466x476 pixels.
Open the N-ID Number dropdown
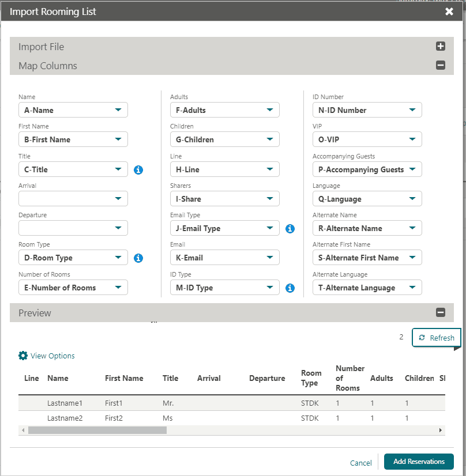367,110
